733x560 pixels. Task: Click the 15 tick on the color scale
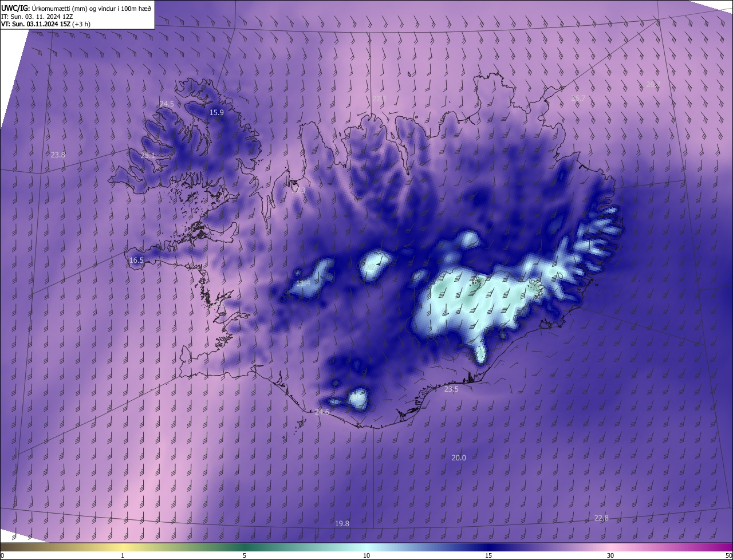point(488,555)
